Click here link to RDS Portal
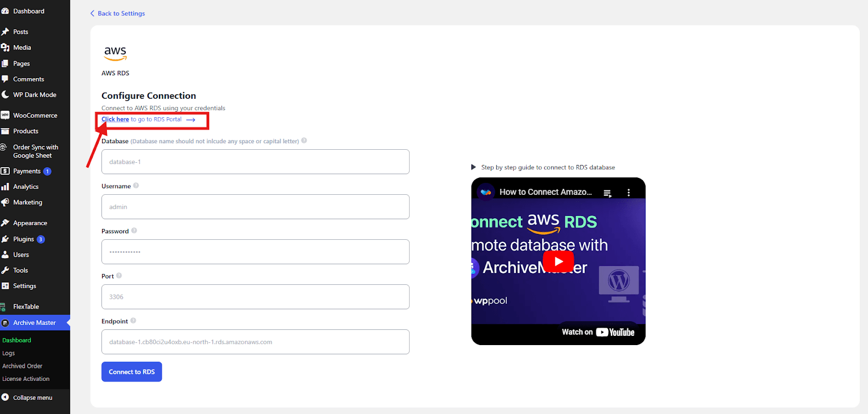This screenshot has height=414, width=868. [115, 119]
